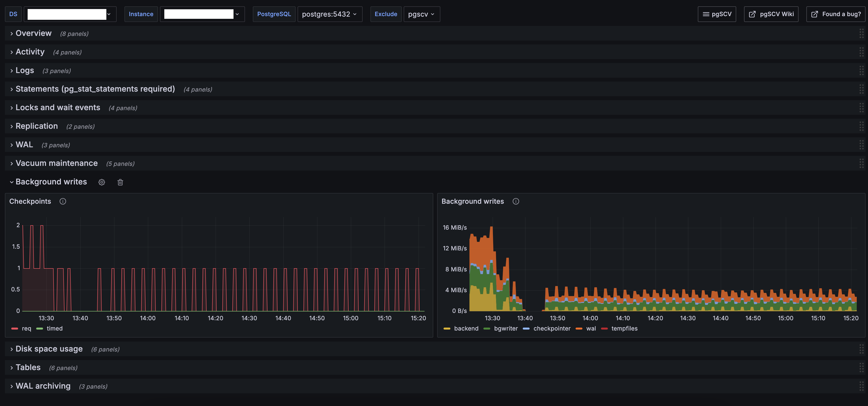Collapse the Background writes row
The width and height of the screenshot is (868, 406).
[51, 182]
